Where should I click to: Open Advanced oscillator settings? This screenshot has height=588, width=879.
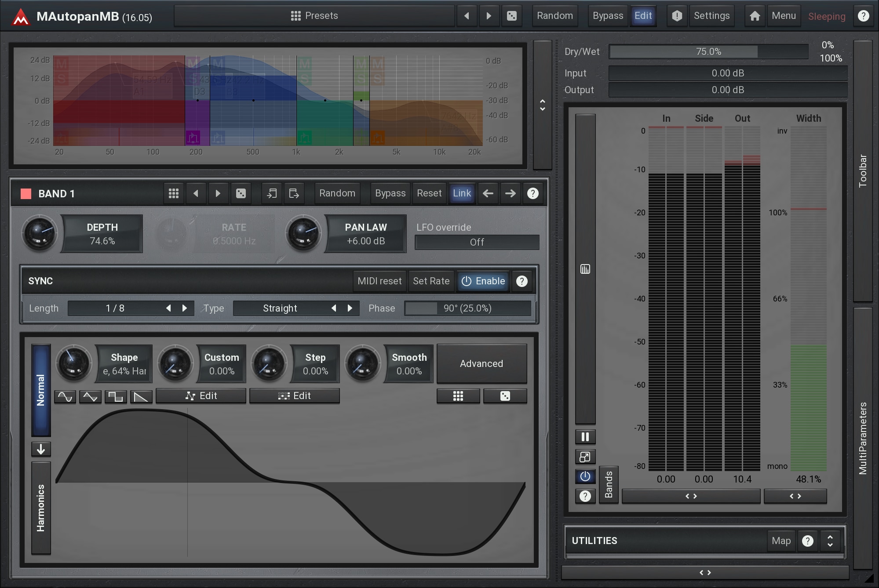[481, 364]
